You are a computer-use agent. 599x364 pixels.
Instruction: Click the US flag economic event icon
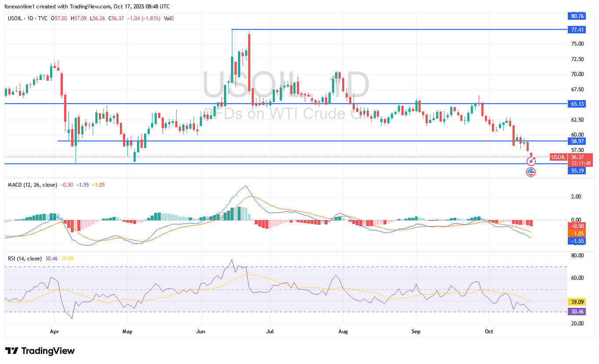pos(531,172)
